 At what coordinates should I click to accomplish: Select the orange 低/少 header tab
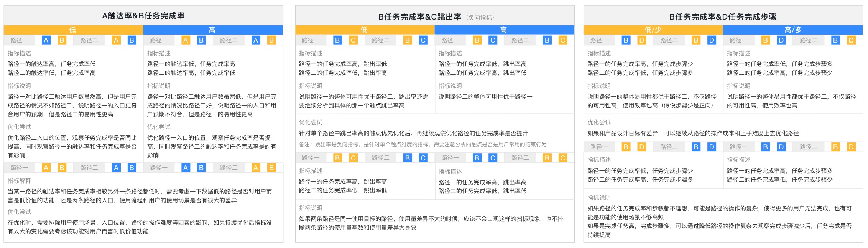tap(653, 30)
